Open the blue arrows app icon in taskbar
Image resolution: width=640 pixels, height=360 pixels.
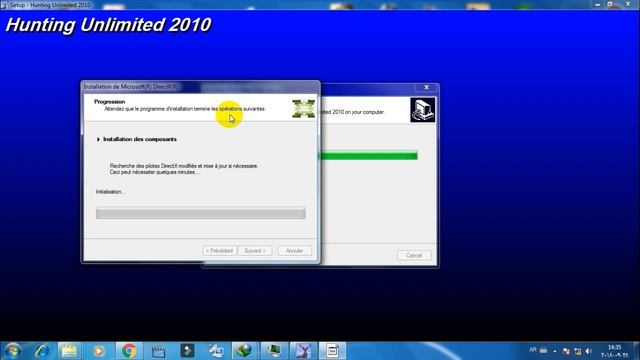click(216, 351)
